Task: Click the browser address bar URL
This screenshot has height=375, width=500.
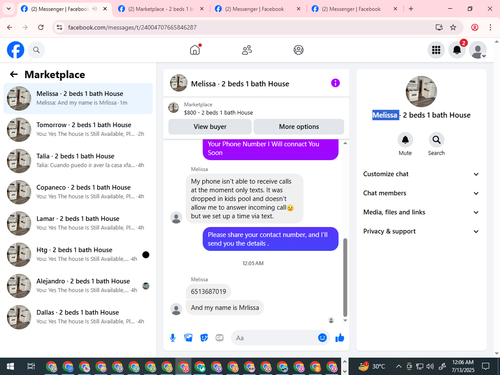Action: tap(132, 27)
